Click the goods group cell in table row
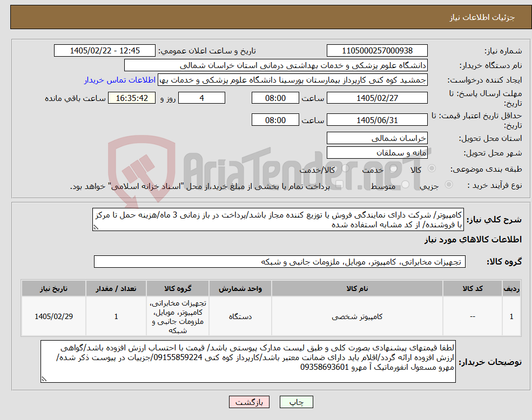 pos(178,316)
